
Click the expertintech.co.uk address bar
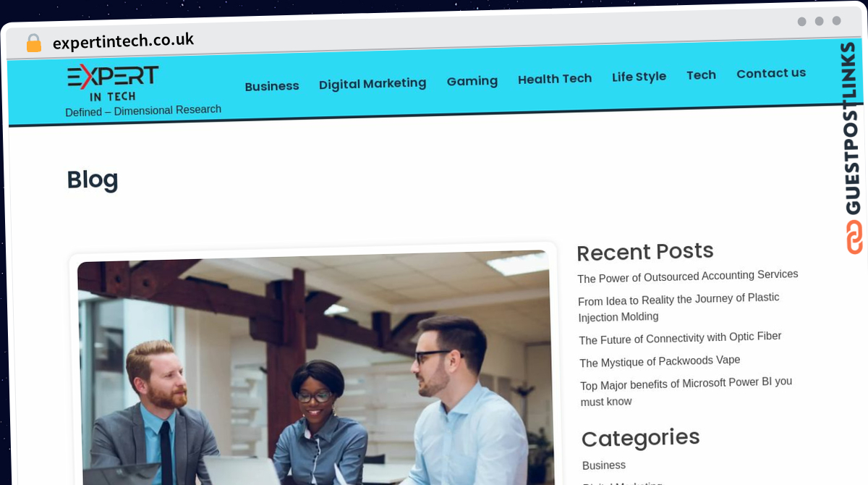tap(123, 41)
